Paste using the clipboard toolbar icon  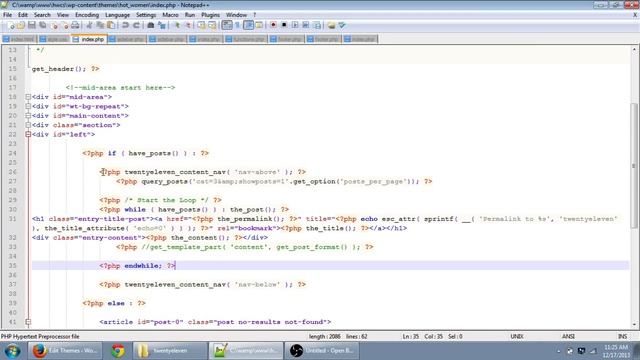[111, 25]
